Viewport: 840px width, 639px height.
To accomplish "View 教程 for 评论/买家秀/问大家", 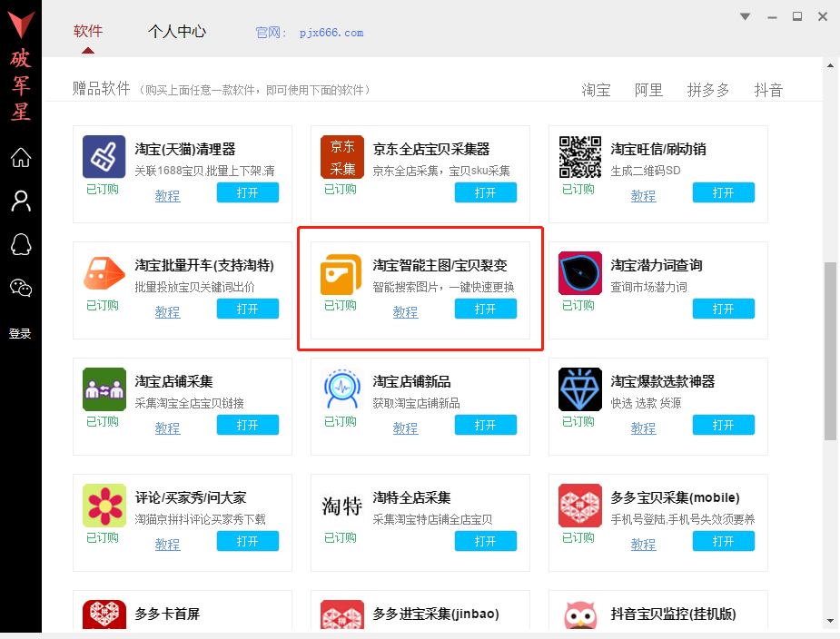I will (168, 545).
